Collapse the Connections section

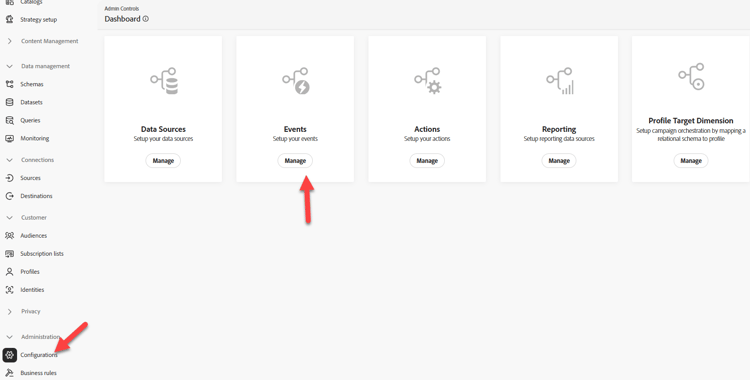point(9,160)
